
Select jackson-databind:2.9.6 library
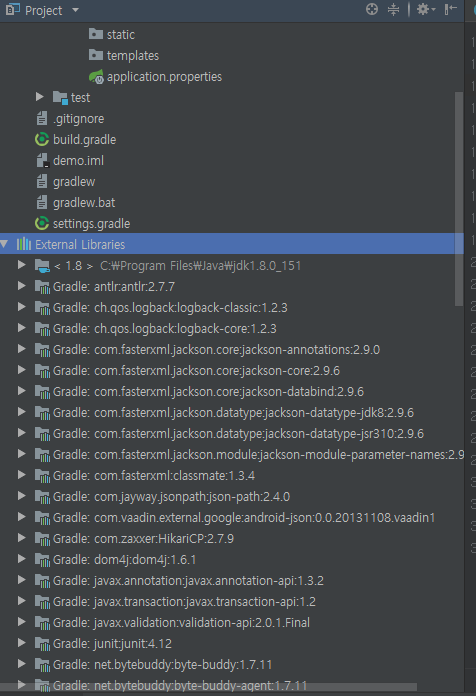(208, 392)
